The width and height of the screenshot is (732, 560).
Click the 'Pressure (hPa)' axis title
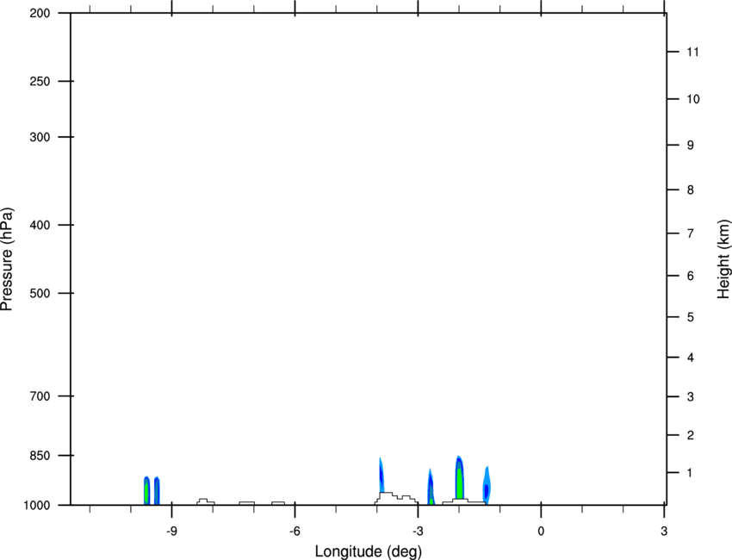click(x=7, y=259)
